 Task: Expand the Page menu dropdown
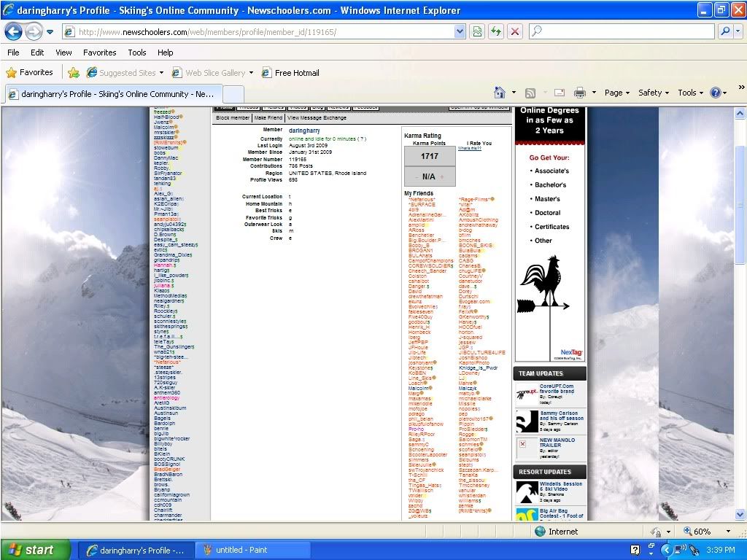click(x=617, y=93)
